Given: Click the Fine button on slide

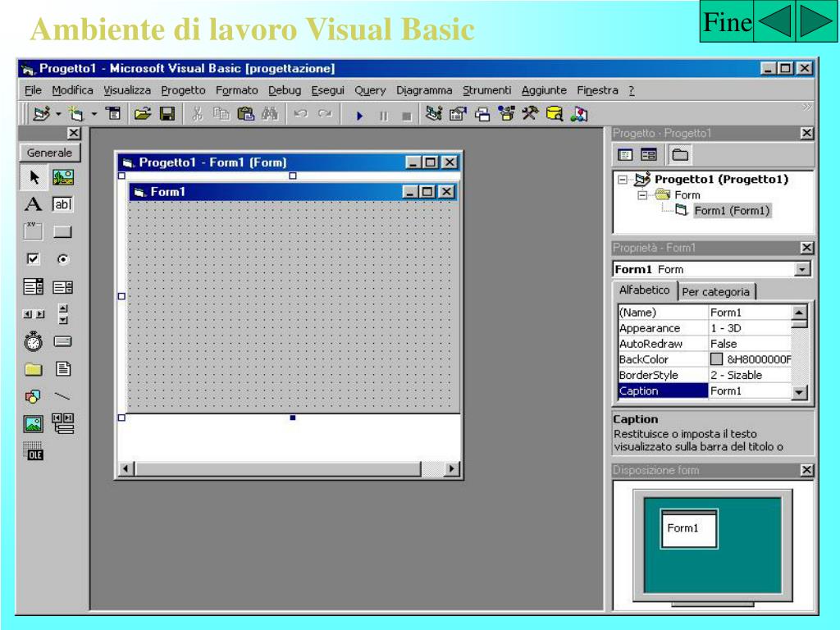Looking at the screenshot, I should (x=727, y=22).
